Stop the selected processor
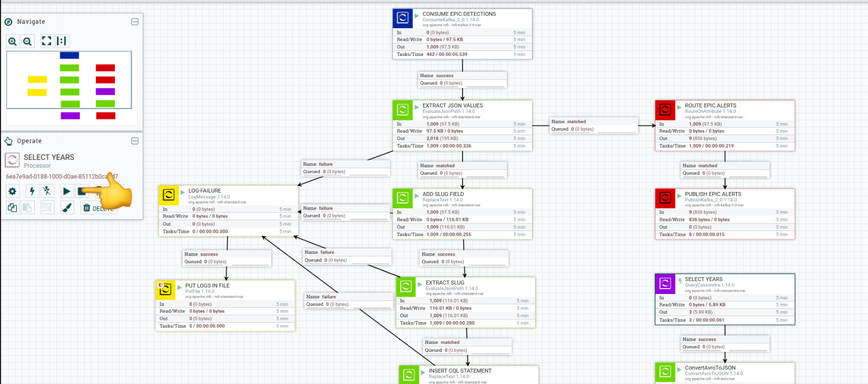 click(82, 191)
